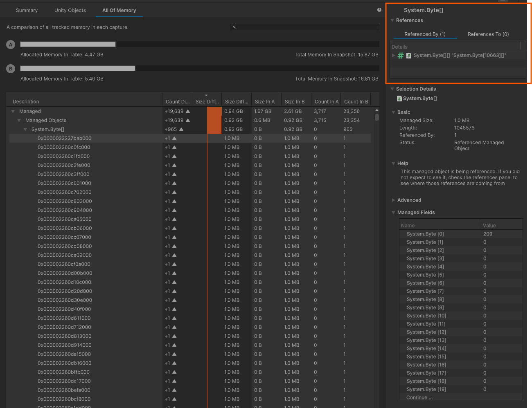This screenshot has width=532, height=408.
Task: Click the green C# hash icon in Referenced By row
Action: coord(400,55)
